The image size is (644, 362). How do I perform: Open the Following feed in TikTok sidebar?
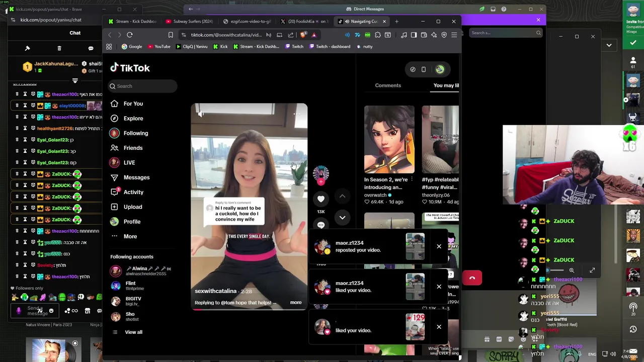[129, 133]
